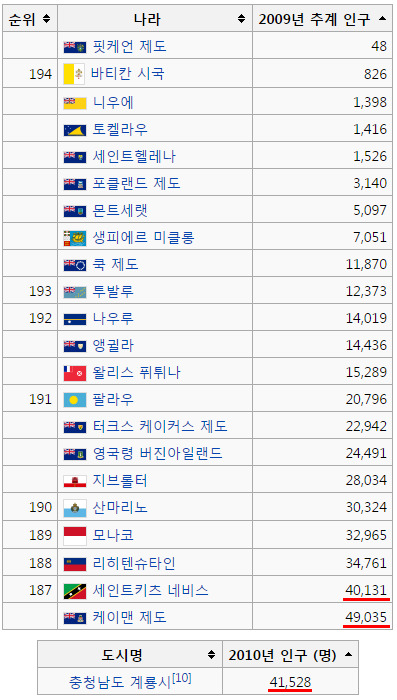Viewport: 397px width, 700px height.
Task: Open the 팔라우 link
Action: tap(113, 400)
